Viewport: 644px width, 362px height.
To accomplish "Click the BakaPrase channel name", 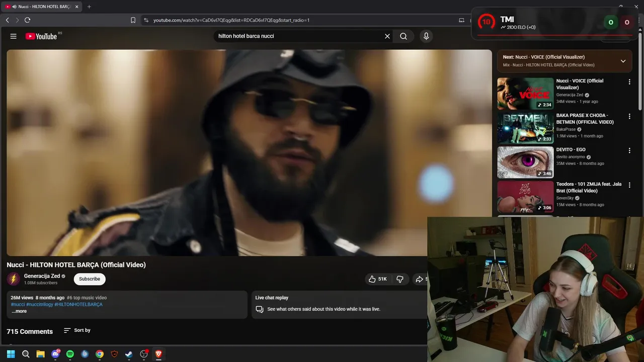I will pyautogui.click(x=566, y=129).
